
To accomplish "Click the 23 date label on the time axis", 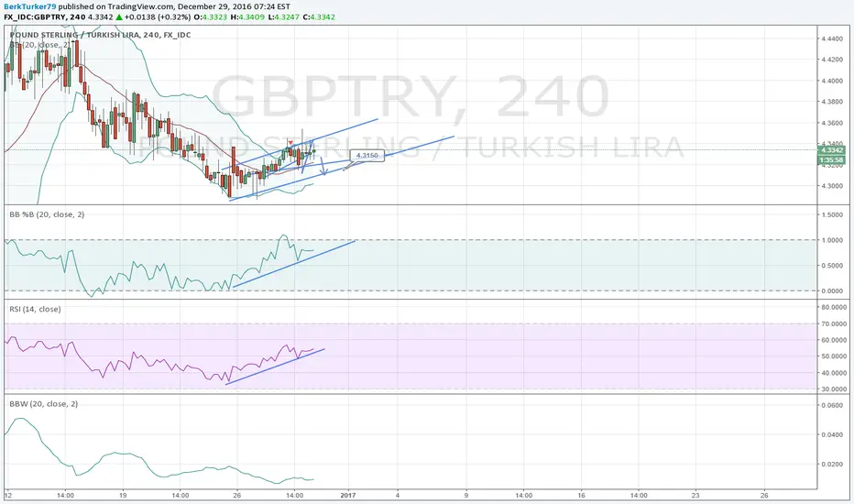I will (695, 495).
